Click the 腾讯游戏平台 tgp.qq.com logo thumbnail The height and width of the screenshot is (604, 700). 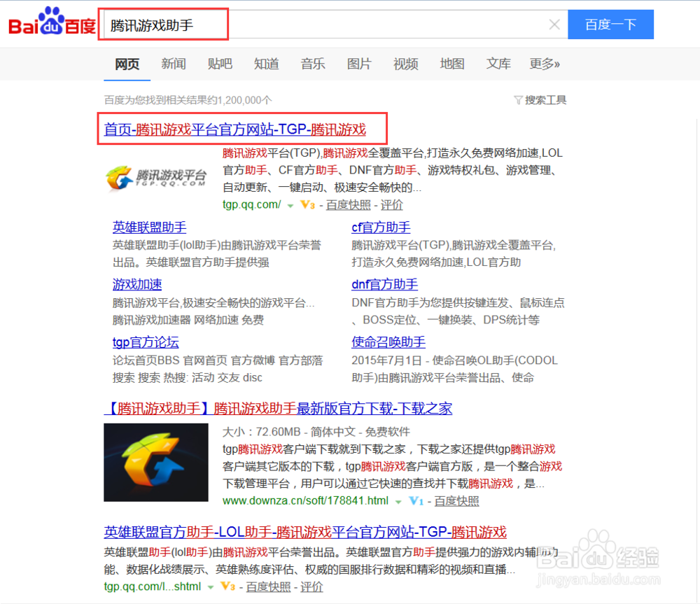(x=156, y=178)
